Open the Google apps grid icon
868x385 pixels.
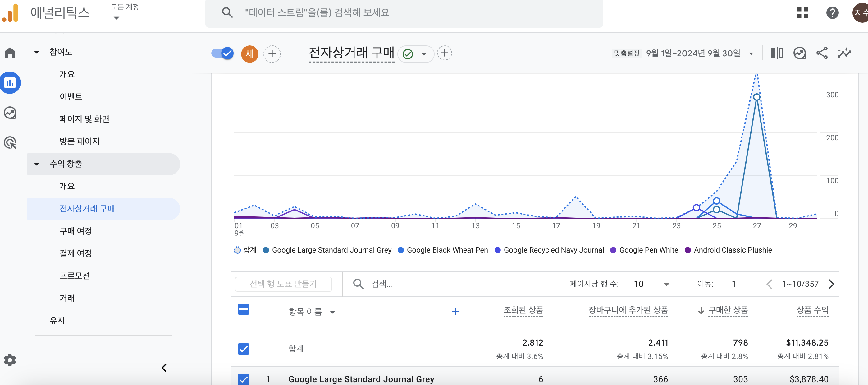[x=803, y=13]
